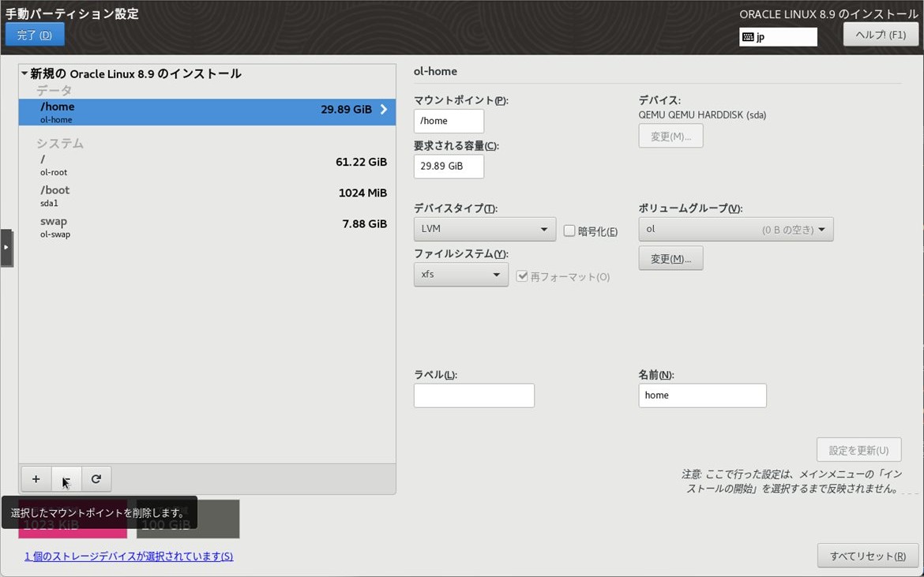
Task: Click the reload storage configuration icon
Action: 96,478
